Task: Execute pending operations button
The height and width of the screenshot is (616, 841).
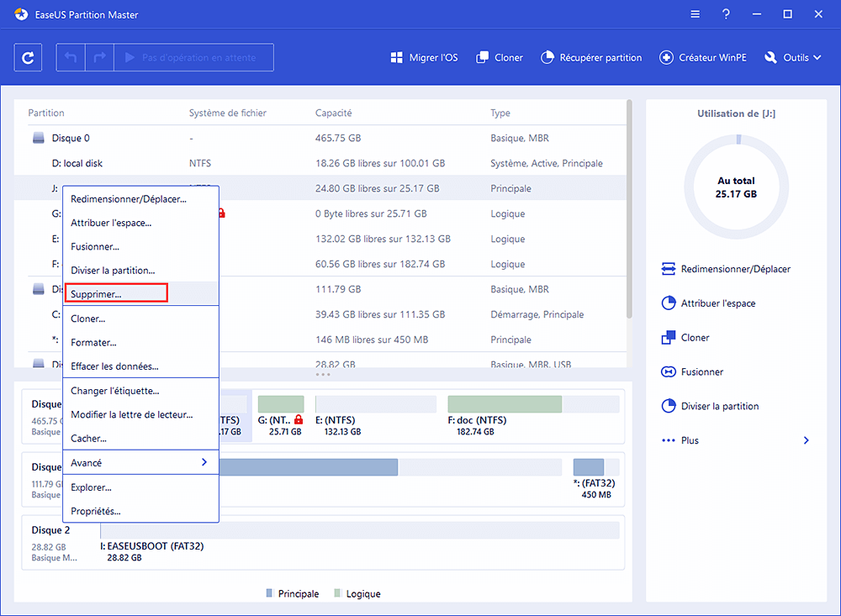Action: (193, 57)
